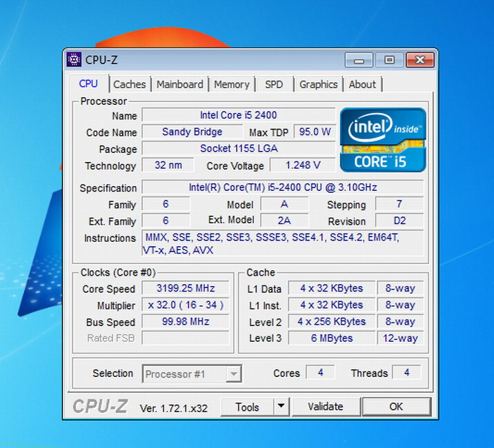The height and width of the screenshot is (448, 494).
Task: Click the Code Name value Sandy Bridge
Action: pyautogui.click(x=192, y=132)
